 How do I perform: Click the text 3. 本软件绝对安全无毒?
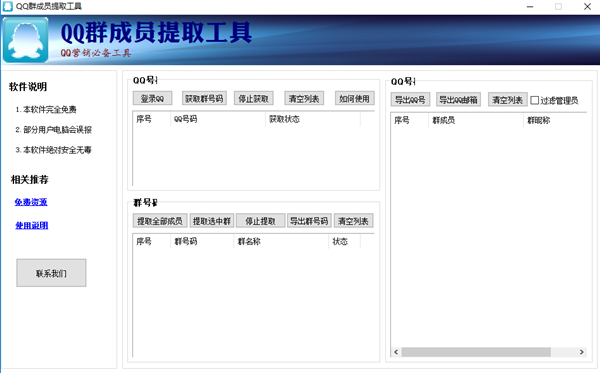(x=54, y=150)
